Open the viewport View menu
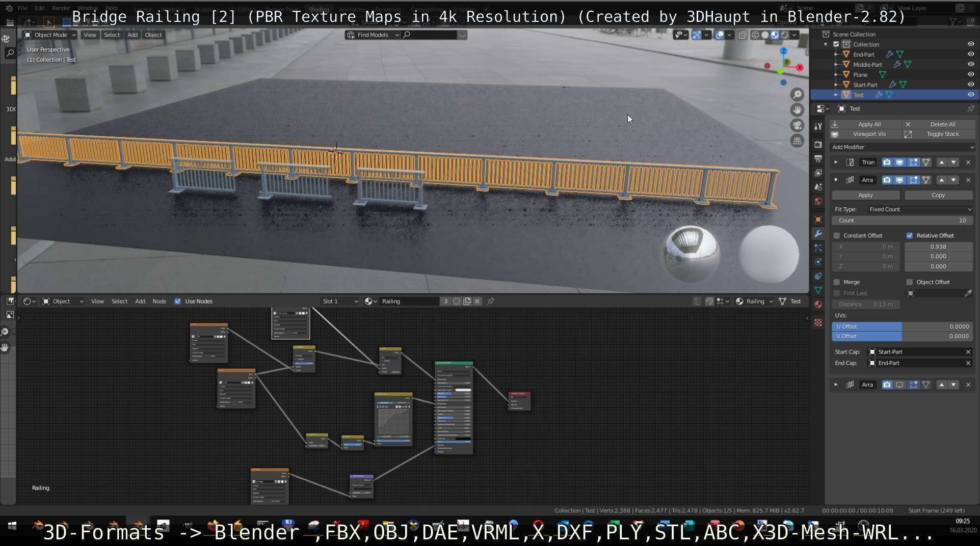Viewport: 980px width, 546px height. pos(90,35)
